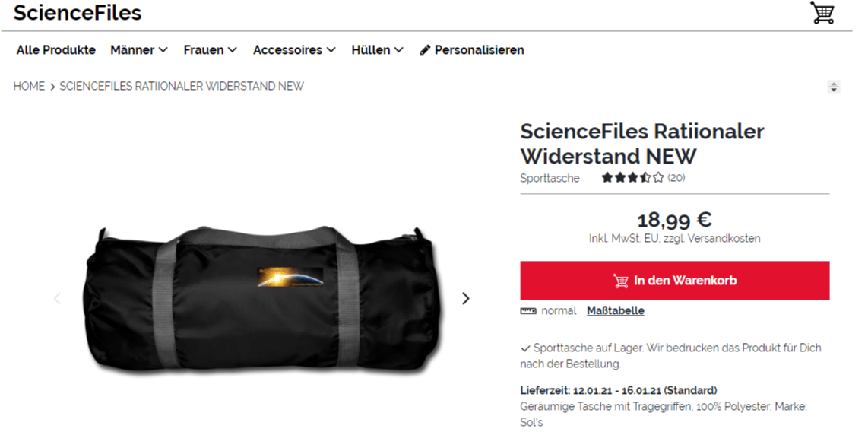Go to Alle Produkte
Screen dimensions: 868x432
(x=56, y=50)
